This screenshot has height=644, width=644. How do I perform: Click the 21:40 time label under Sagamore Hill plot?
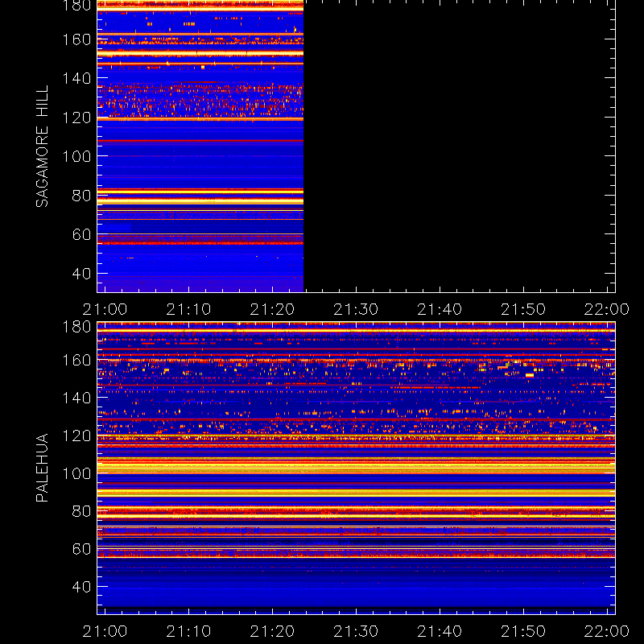tap(440, 309)
